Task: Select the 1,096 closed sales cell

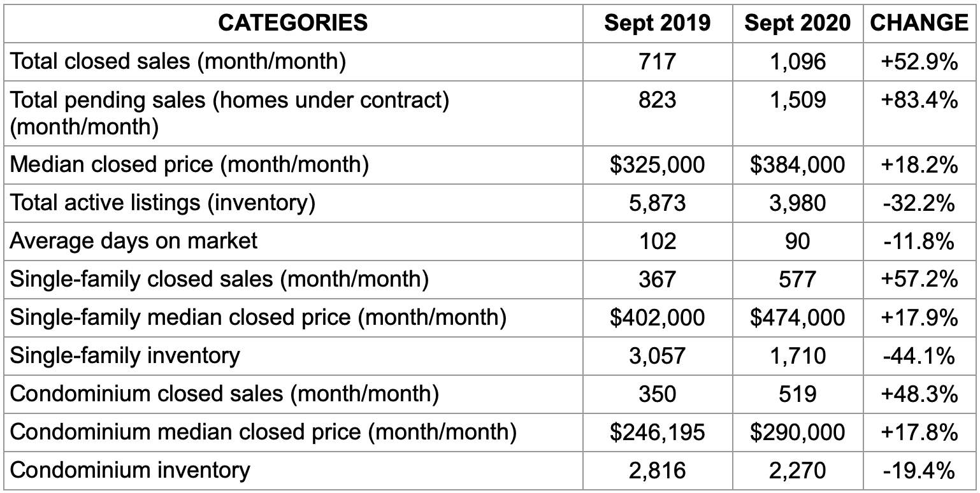Action: pos(797,62)
